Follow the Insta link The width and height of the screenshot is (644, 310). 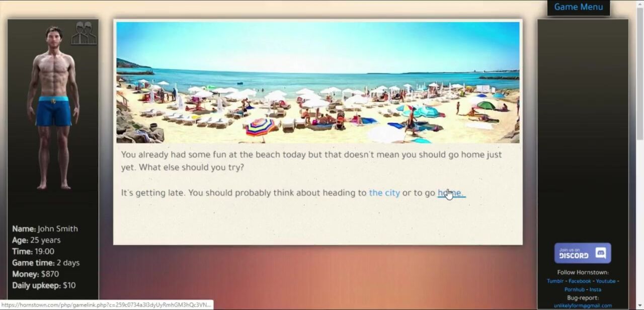click(595, 289)
